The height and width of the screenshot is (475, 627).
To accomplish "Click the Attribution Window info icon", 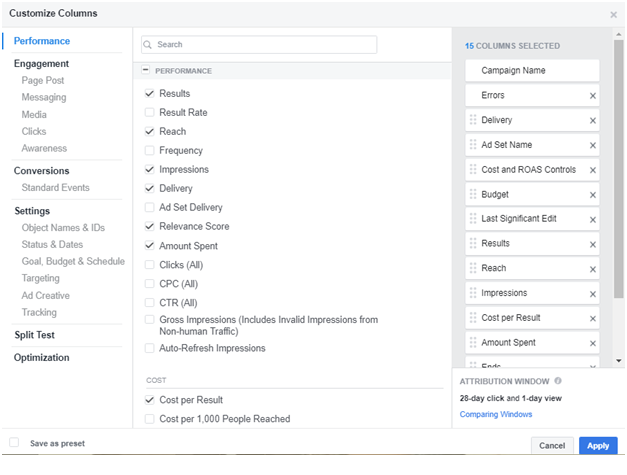I will (x=558, y=381).
